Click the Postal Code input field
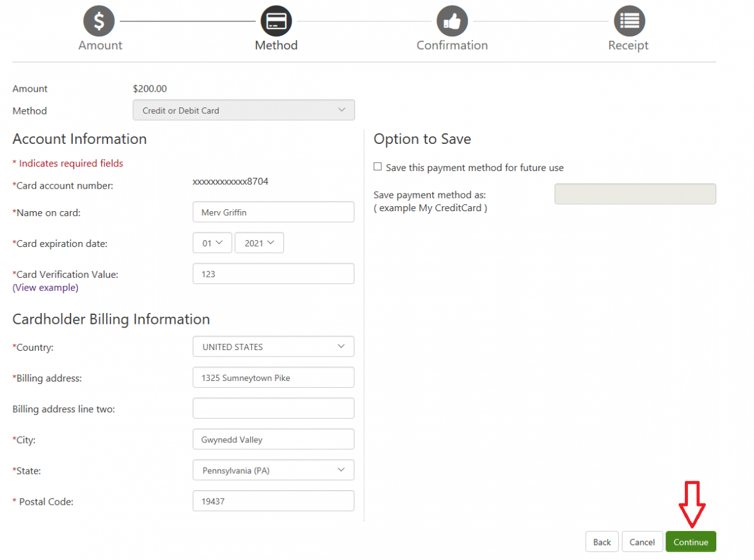The height and width of the screenshot is (560, 754). click(x=273, y=501)
